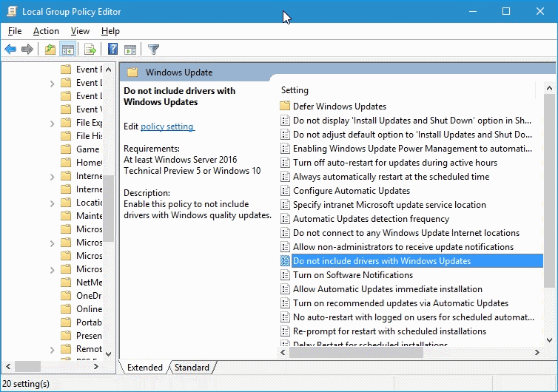Open the View menu
This screenshot has width=558, height=392.
coord(80,31)
